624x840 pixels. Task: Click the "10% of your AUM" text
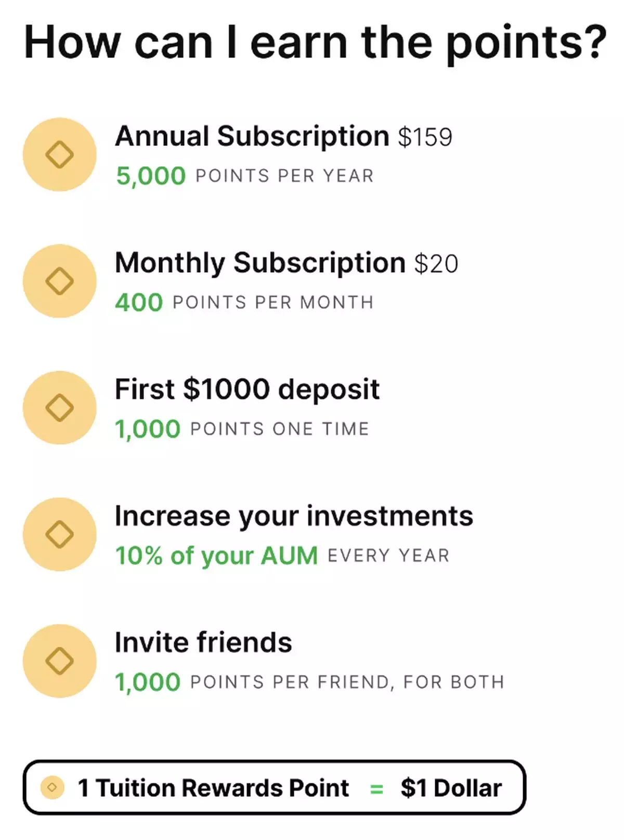tap(216, 555)
